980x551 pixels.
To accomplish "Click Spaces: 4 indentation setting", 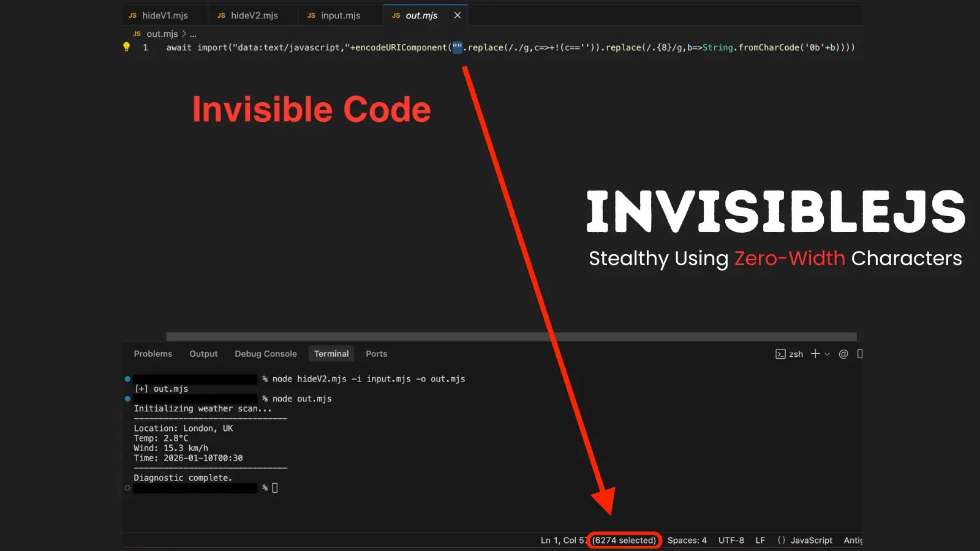I will [x=687, y=540].
